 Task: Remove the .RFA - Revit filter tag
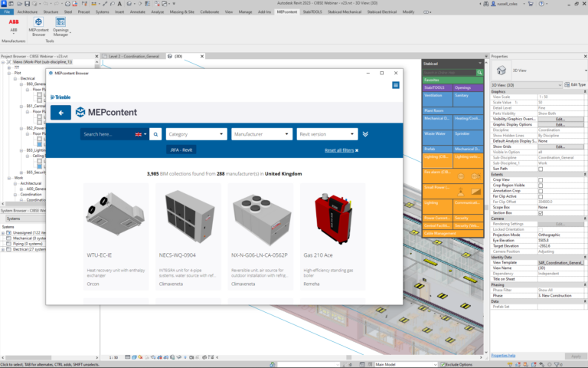click(181, 149)
